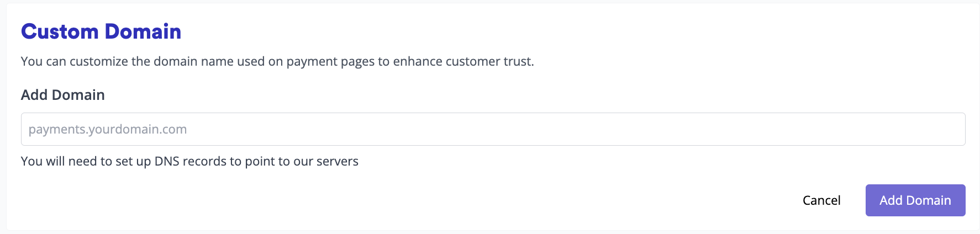The image size is (980, 234).
Task: Hit the Cancel option beside Add Domain
Action: point(821,200)
